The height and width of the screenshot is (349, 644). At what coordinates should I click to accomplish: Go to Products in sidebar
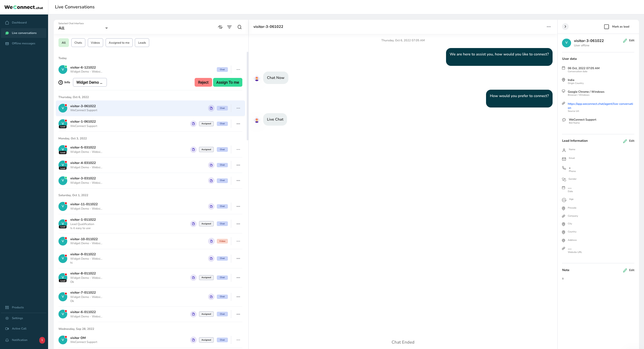(x=24, y=307)
